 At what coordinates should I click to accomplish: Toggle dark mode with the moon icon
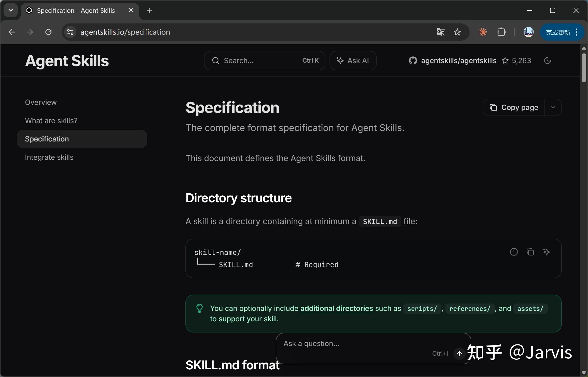[x=548, y=61]
